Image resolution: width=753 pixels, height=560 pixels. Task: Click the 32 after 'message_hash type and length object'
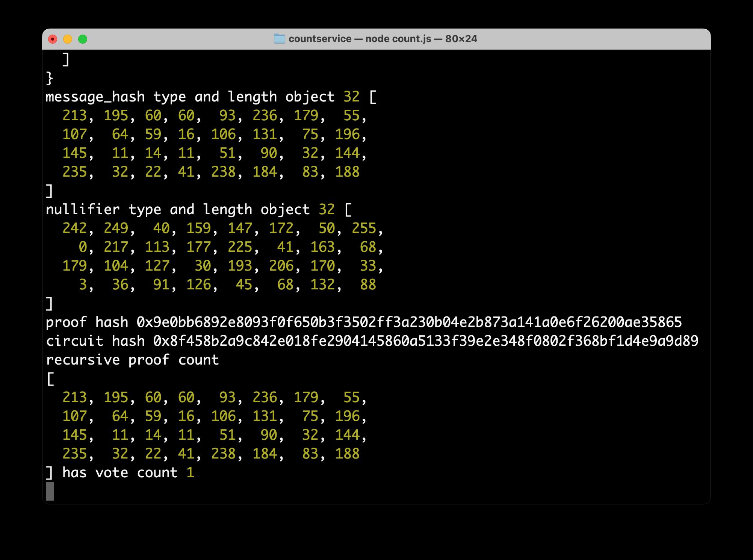point(351,97)
